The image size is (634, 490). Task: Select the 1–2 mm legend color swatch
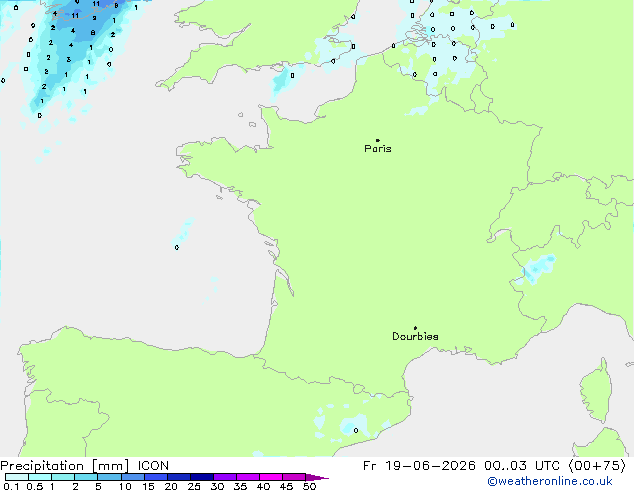(63, 477)
